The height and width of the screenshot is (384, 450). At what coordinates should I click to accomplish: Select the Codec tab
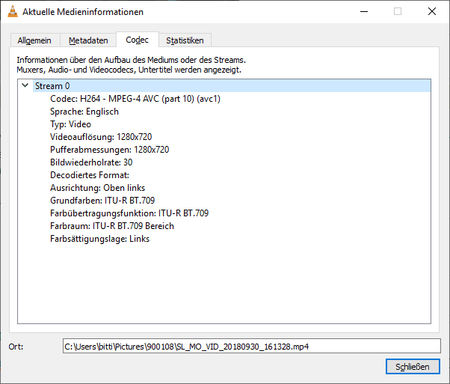click(x=137, y=40)
